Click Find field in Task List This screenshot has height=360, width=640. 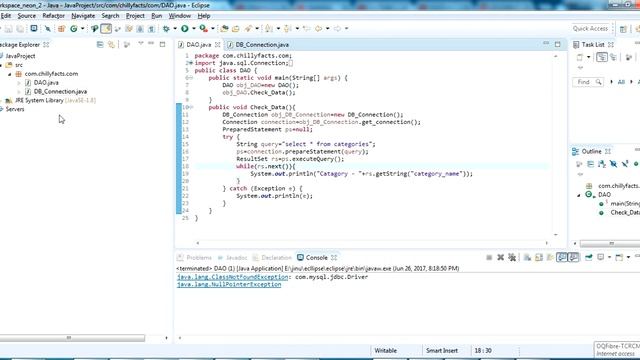[x=587, y=82]
